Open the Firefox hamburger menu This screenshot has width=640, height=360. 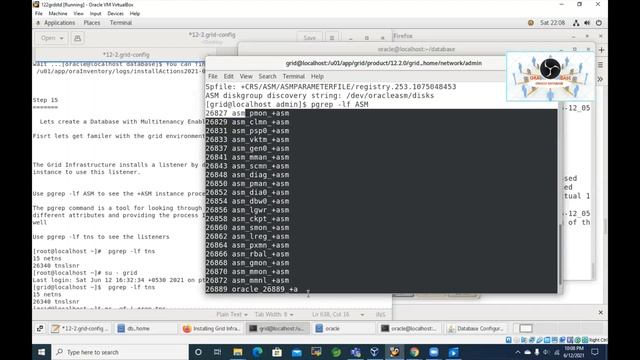600,65
